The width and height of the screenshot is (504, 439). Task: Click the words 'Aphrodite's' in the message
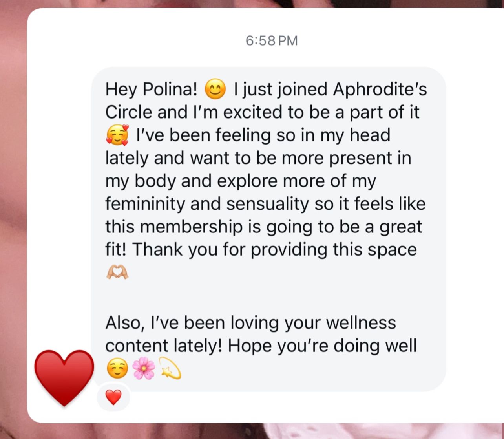click(x=380, y=90)
